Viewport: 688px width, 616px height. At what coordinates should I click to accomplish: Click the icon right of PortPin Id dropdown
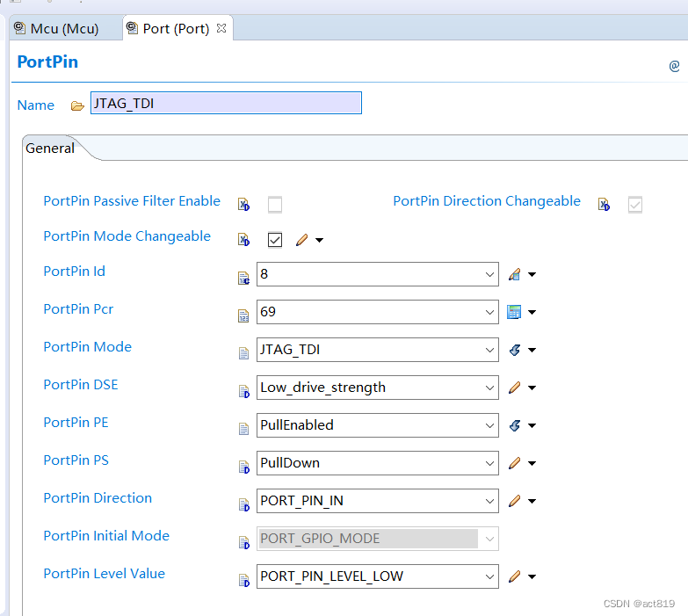click(x=515, y=274)
